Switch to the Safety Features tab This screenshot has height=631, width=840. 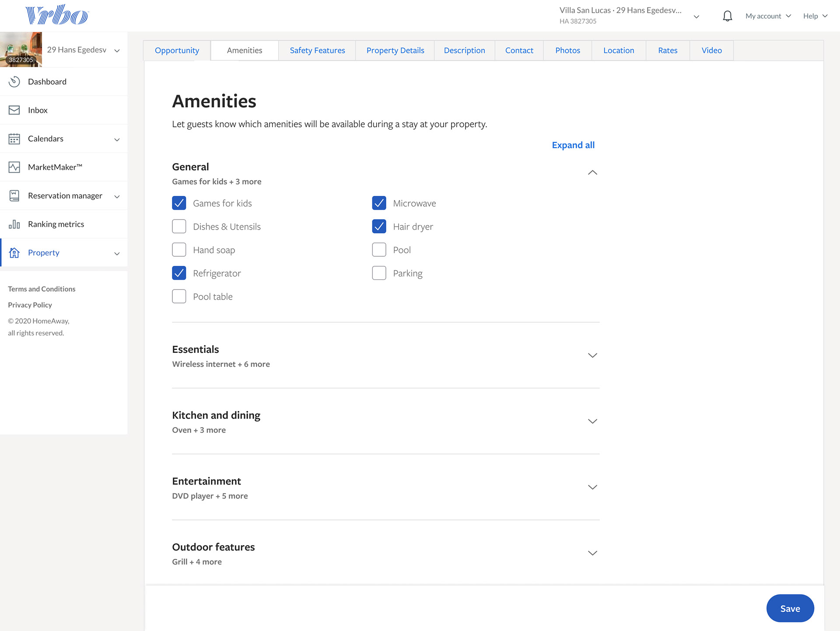(x=317, y=50)
